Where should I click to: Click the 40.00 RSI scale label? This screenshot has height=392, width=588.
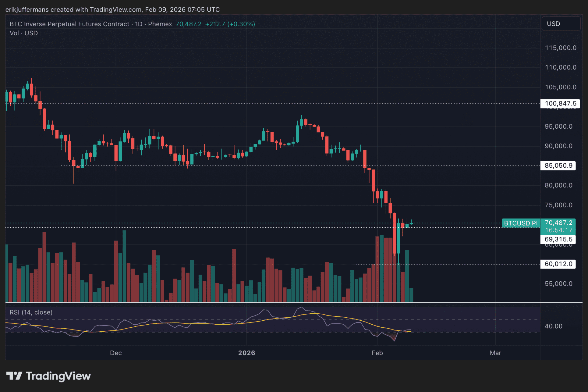tap(554, 326)
